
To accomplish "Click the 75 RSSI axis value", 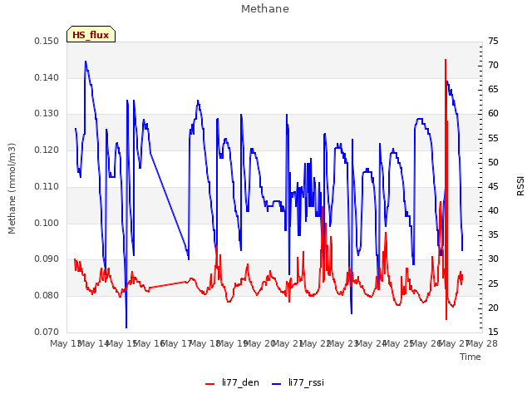I will pos(493,42).
